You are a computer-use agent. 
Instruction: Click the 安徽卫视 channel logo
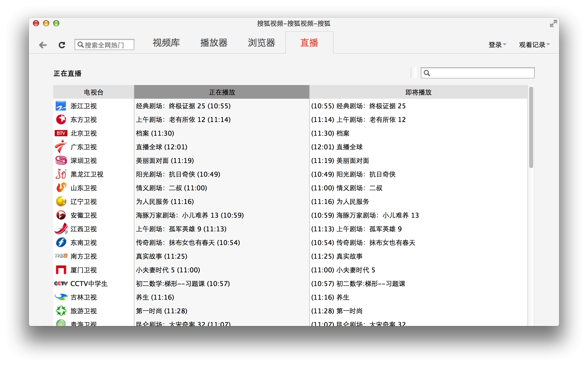click(x=61, y=215)
